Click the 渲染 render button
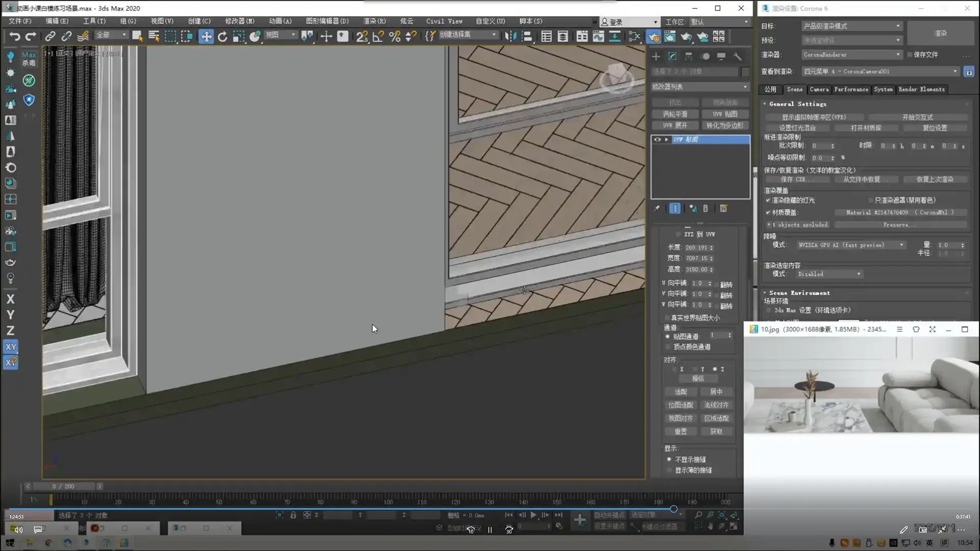 (x=940, y=33)
